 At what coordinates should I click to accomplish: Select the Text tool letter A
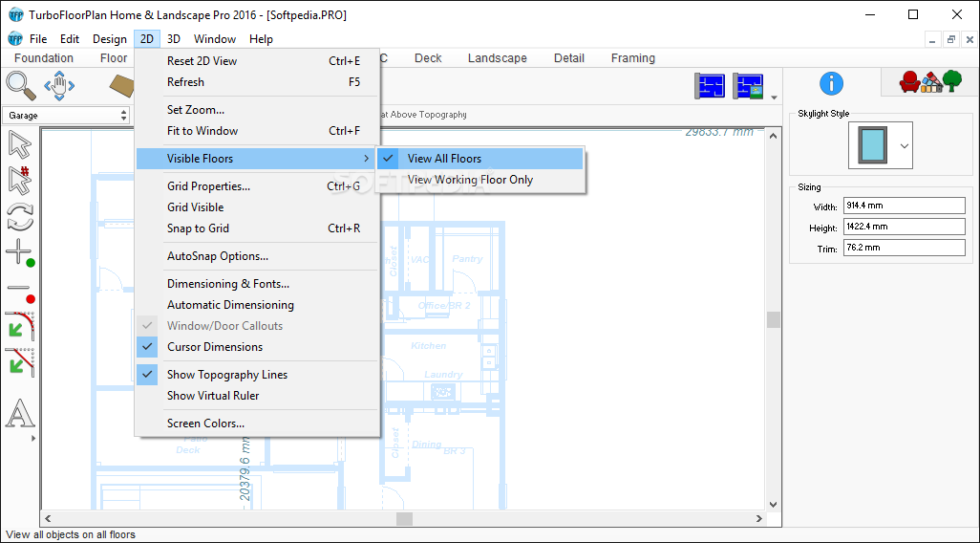[20, 413]
